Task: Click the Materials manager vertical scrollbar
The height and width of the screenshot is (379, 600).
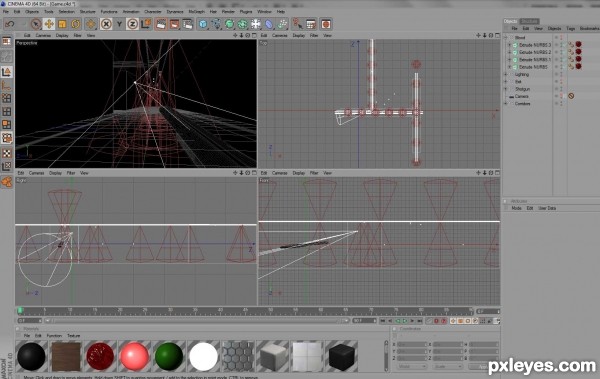Action: coord(386,355)
